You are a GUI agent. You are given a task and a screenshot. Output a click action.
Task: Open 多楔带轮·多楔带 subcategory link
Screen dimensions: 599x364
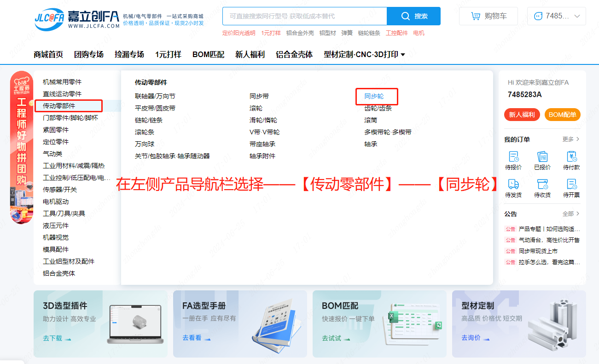(388, 132)
